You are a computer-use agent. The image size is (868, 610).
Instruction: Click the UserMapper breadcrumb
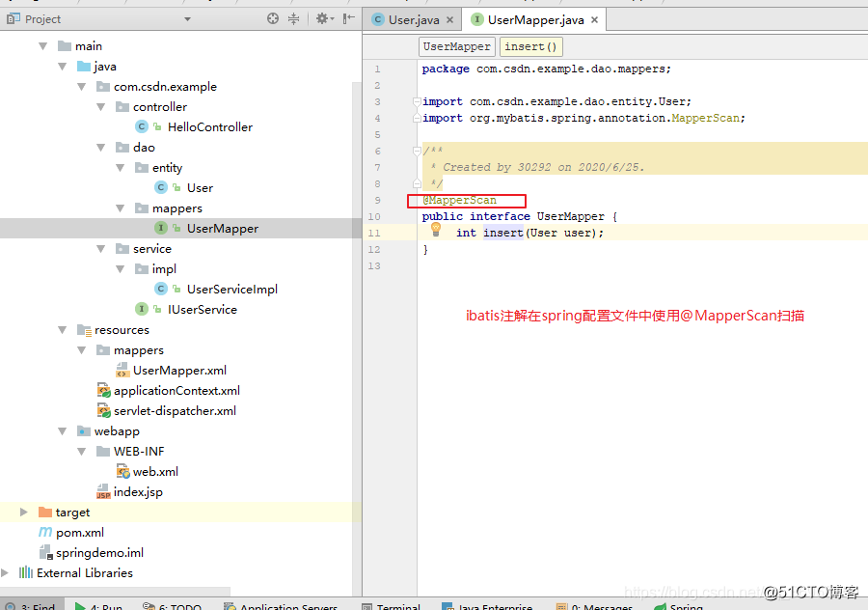click(x=457, y=46)
